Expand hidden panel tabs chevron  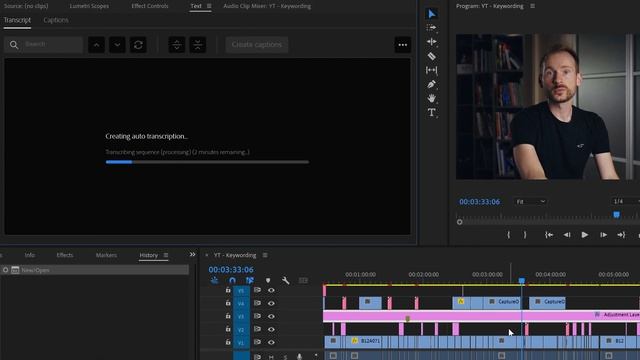point(192,255)
